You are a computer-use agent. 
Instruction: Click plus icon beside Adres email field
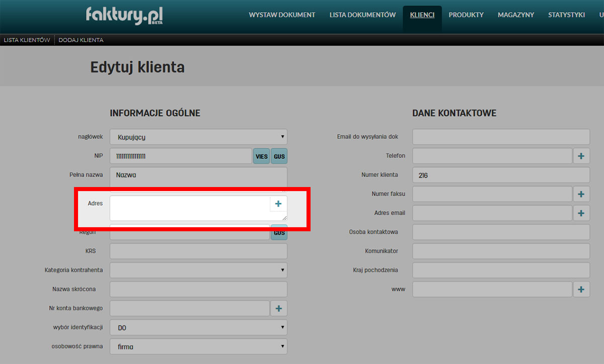[x=581, y=213]
